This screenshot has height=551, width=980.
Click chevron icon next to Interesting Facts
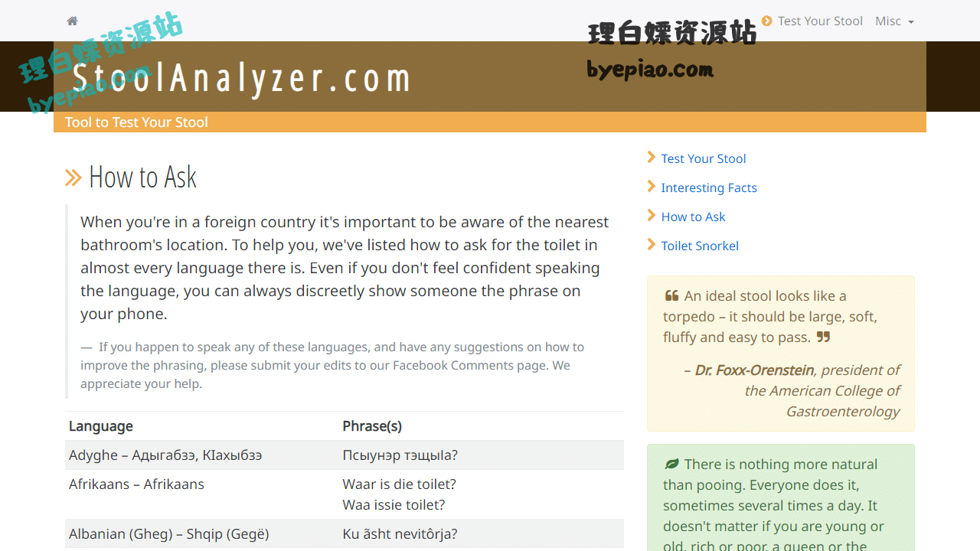tap(652, 187)
